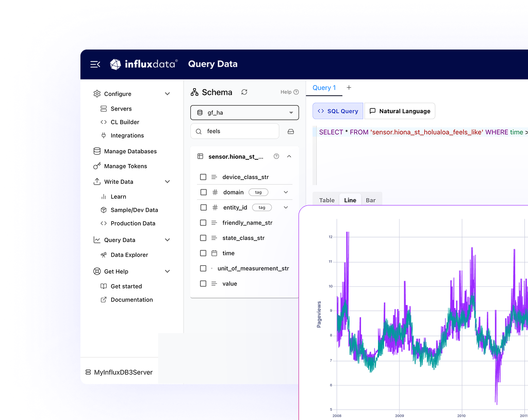528x420 pixels.
Task: Collapse the Write Data section chevron
Action: click(x=168, y=181)
